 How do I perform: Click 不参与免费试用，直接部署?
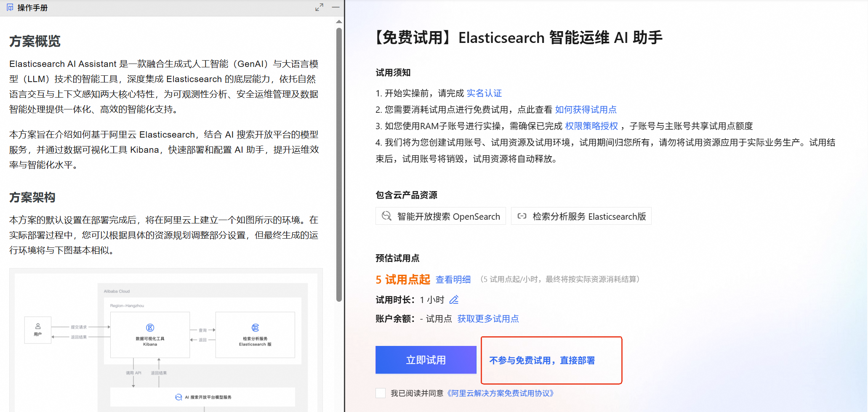pyautogui.click(x=542, y=360)
